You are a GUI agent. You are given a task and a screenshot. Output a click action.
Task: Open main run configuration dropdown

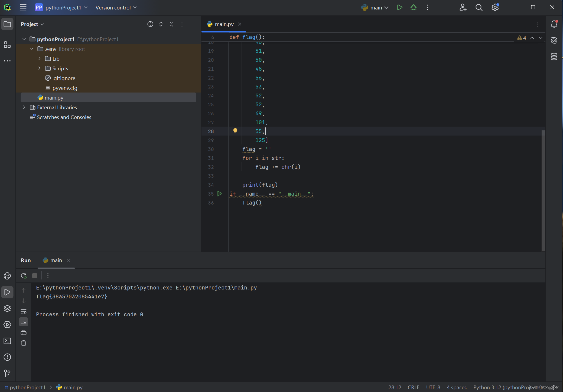375,8
